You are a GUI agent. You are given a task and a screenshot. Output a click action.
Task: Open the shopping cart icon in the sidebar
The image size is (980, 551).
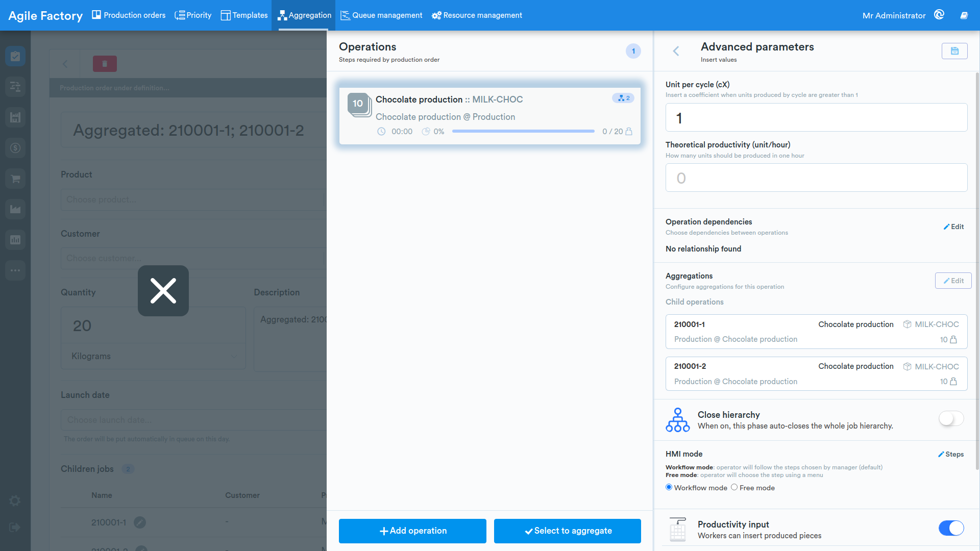tap(15, 179)
